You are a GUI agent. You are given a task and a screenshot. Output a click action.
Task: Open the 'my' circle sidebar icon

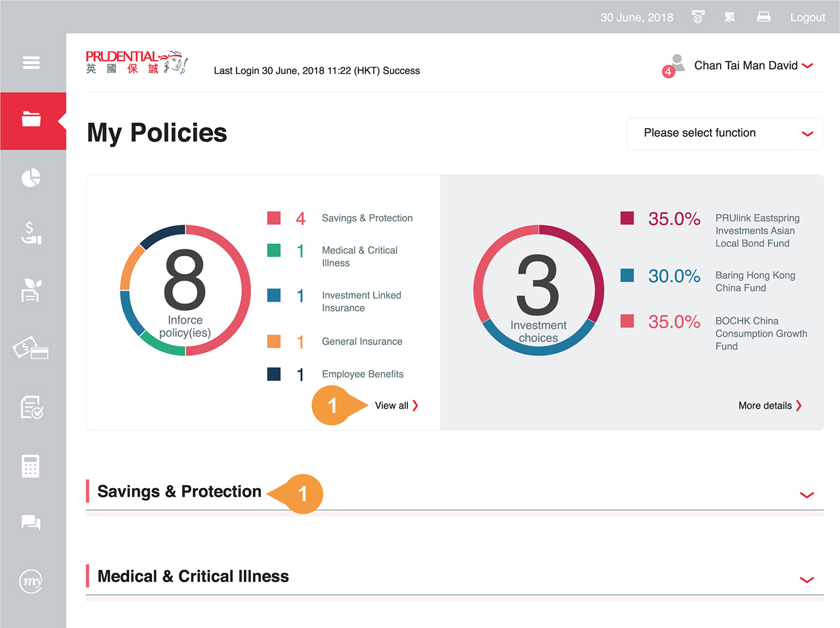[x=31, y=582]
